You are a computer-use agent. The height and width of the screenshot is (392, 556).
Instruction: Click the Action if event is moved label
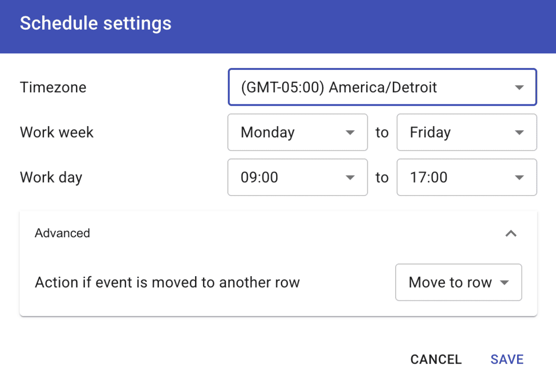click(x=168, y=283)
